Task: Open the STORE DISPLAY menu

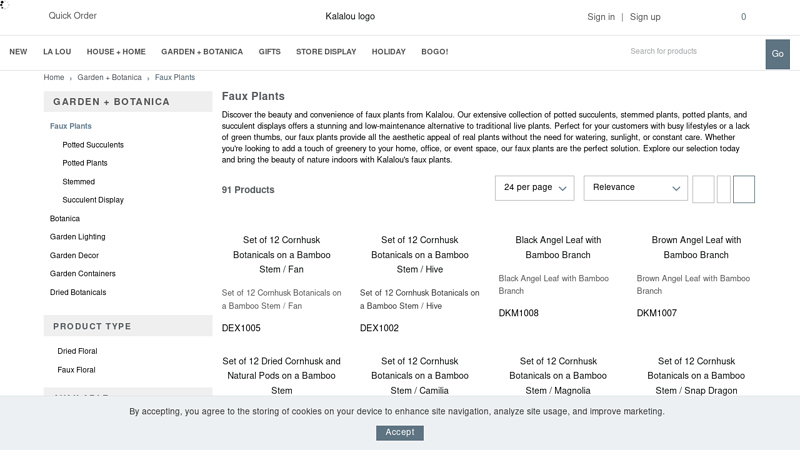Action: tap(326, 52)
